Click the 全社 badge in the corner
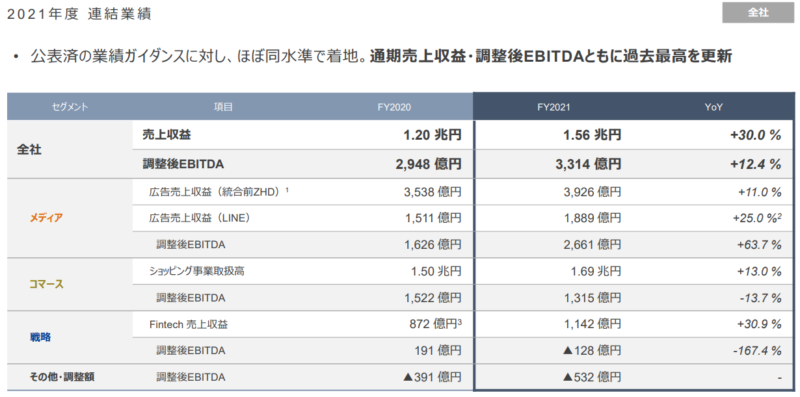 (758, 13)
